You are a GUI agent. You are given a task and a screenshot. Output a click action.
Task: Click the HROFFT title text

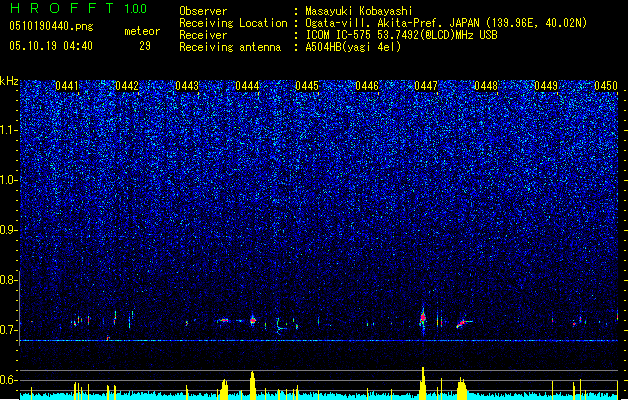pyautogui.click(x=62, y=8)
